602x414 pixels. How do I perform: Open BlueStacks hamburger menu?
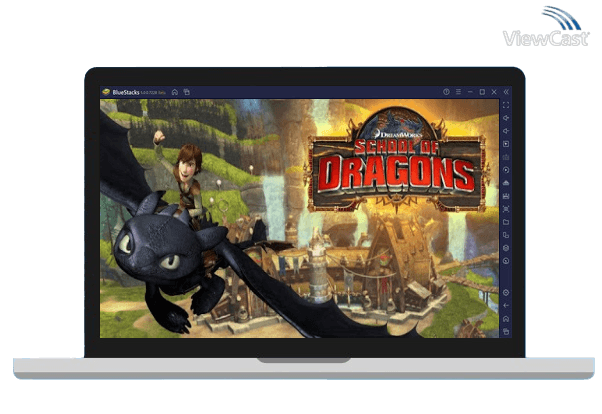coord(458,92)
